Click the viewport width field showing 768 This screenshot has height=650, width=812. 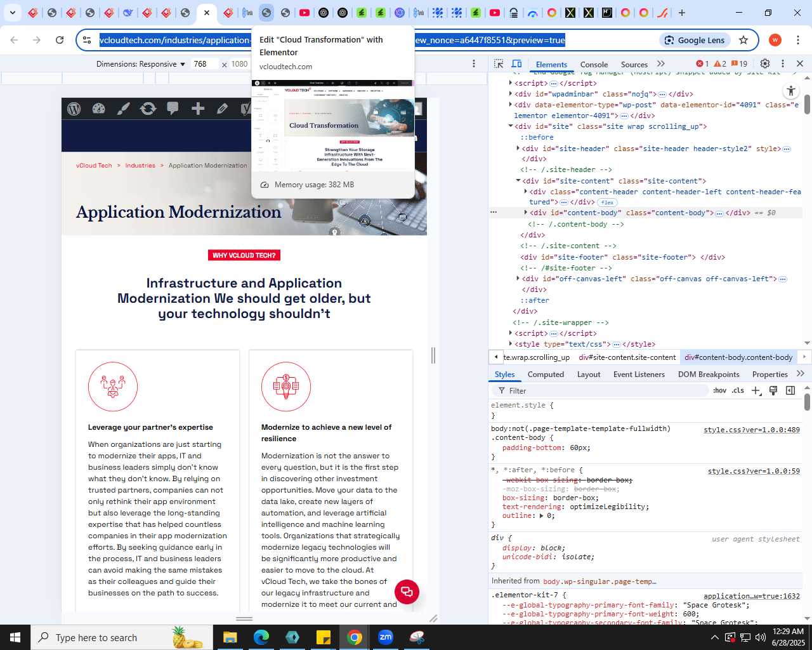pos(204,64)
